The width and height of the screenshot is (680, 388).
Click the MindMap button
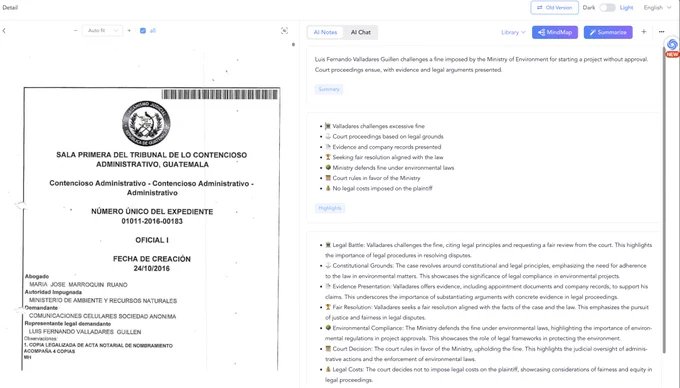tap(555, 33)
